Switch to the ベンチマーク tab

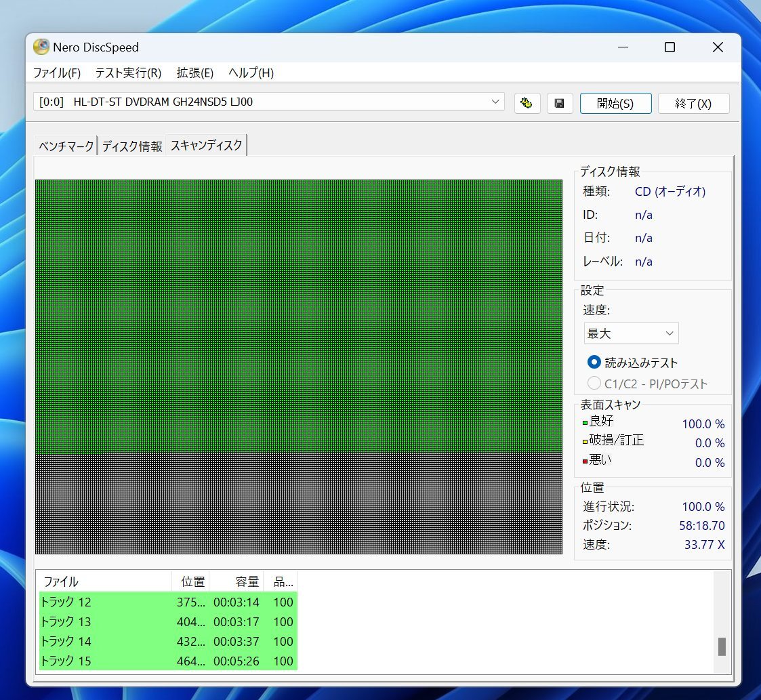click(x=66, y=146)
